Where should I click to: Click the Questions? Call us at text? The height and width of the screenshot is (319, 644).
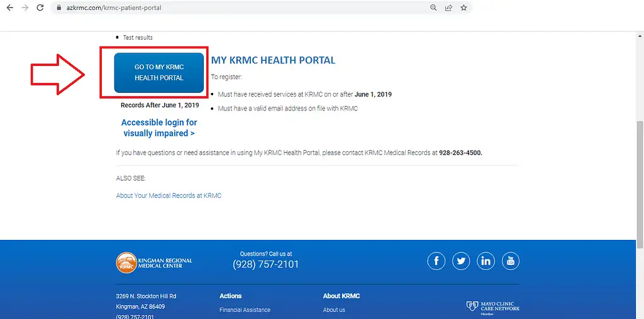pyautogui.click(x=266, y=254)
